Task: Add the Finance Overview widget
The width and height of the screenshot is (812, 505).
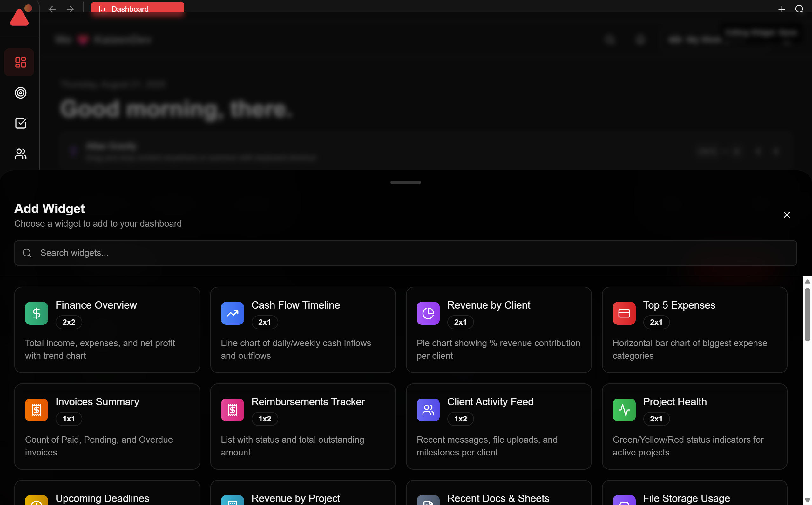Action: pyautogui.click(x=107, y=330)
